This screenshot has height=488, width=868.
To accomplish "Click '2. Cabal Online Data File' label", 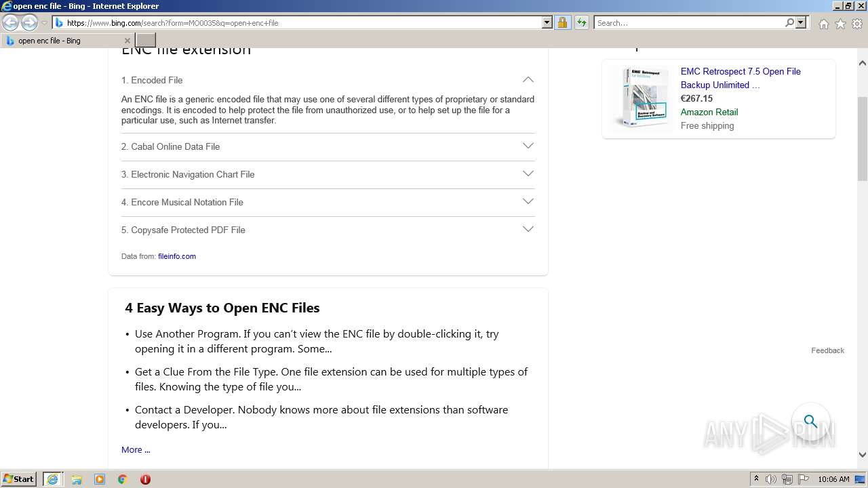I will (170, 146).
